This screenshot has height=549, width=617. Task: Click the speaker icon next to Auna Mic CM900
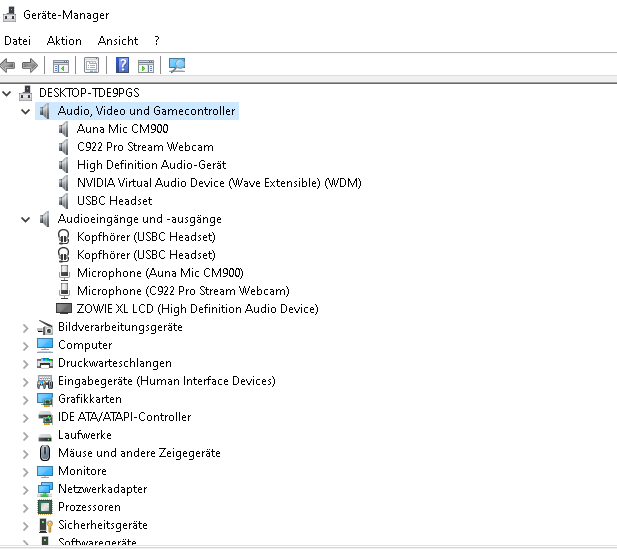63,129
